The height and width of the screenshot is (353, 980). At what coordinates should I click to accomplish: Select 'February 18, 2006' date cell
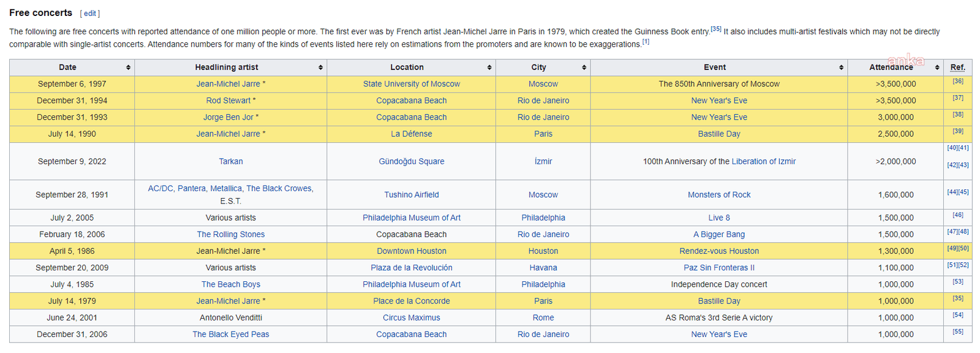click(x=72, y=234)
